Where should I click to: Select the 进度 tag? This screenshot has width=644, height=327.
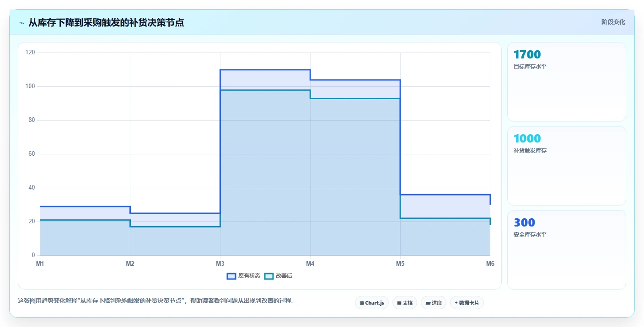434,303
